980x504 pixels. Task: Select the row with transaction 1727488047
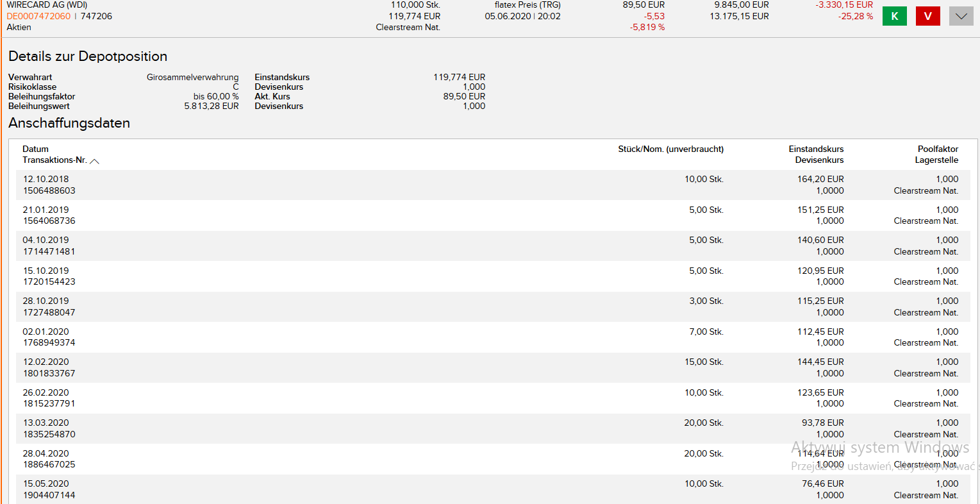49,312
